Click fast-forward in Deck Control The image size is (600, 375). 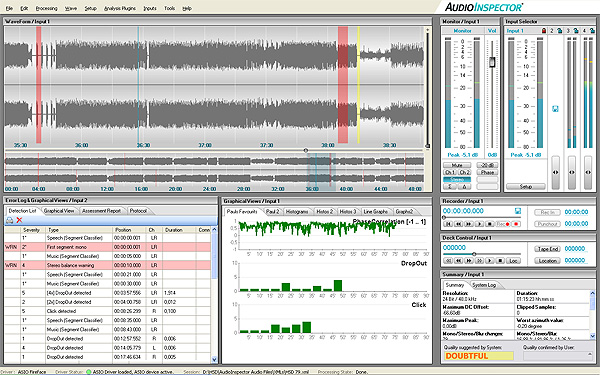pos(469,261)
